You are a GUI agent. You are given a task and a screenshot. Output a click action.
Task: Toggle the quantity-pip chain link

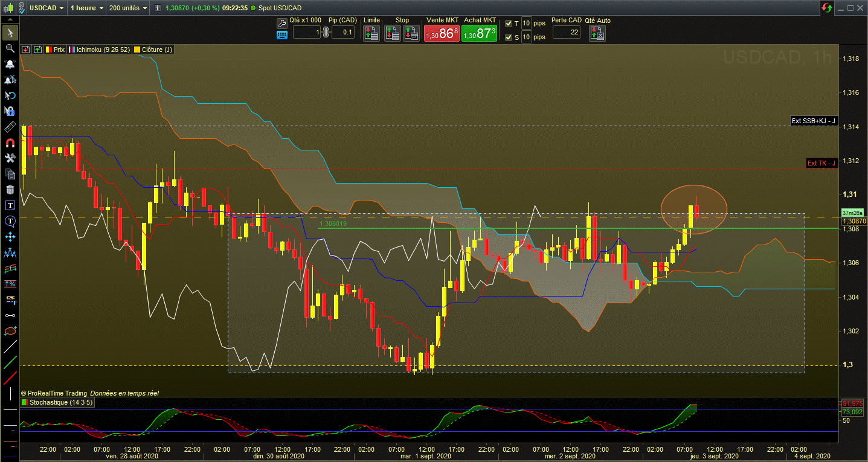[326, 33]
